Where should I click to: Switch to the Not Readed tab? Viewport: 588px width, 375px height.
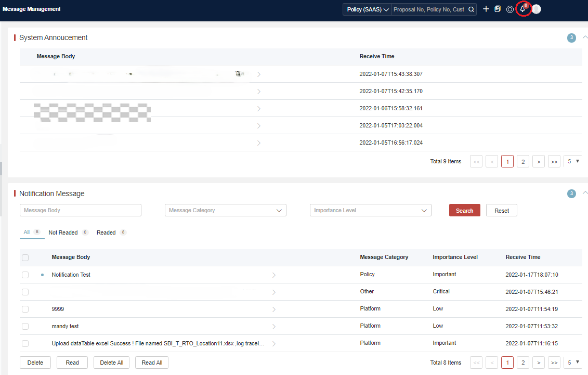point(63,232)
